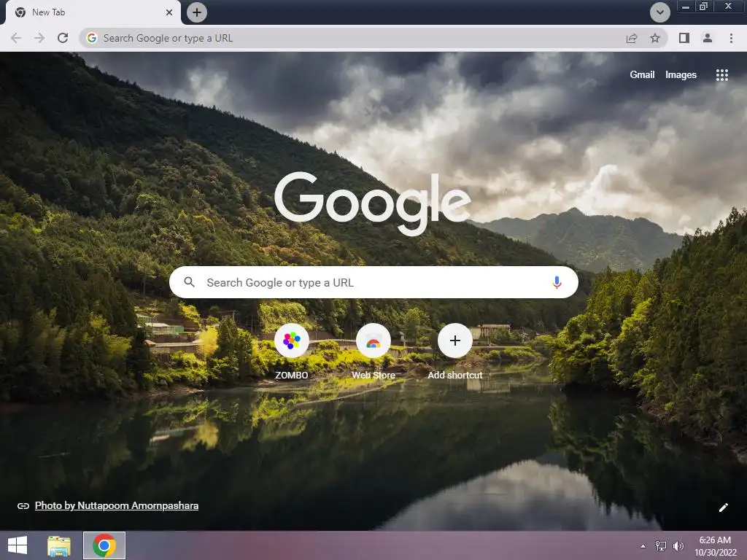Viewport: 747px width, 560px height.
Task: Open the network status tray icon
Action: point(661,545)
